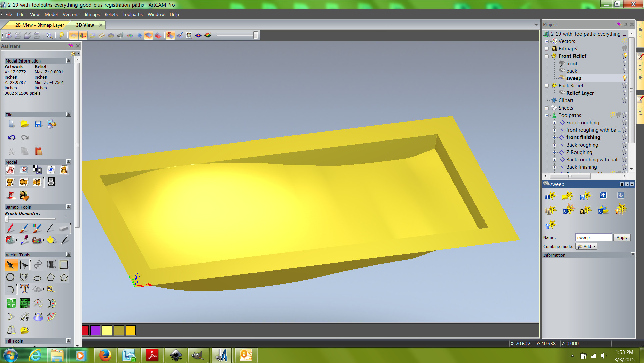The image size is (644, 363).
Task: Save the model with floppy icon
Action: click(x=38, y=124)
